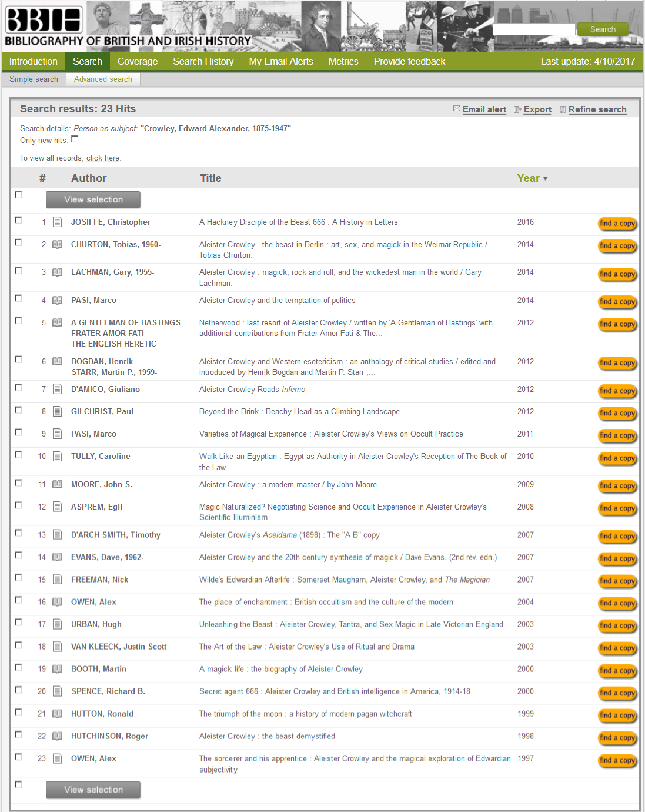Image resolution: width=645 pixels, height=812 pixels.
Task: Focus the header search text field
Action: 533,29
